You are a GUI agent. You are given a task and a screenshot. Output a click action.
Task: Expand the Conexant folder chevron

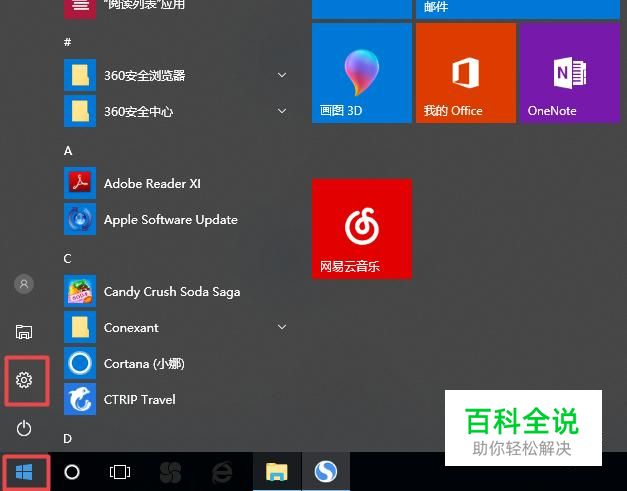pyautogui.click(x=282, y=327)
